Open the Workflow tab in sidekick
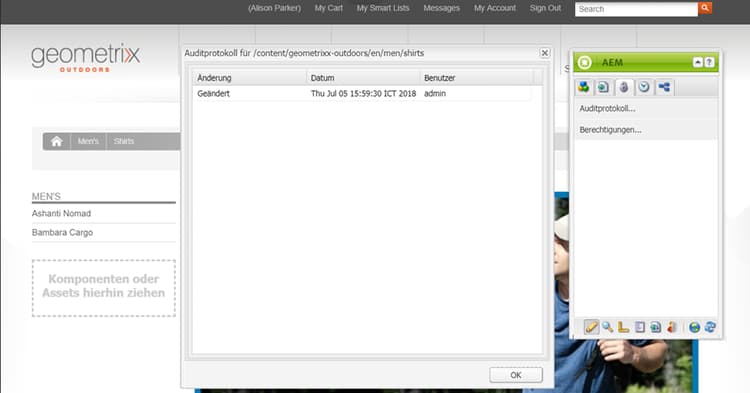 (664, 87)
